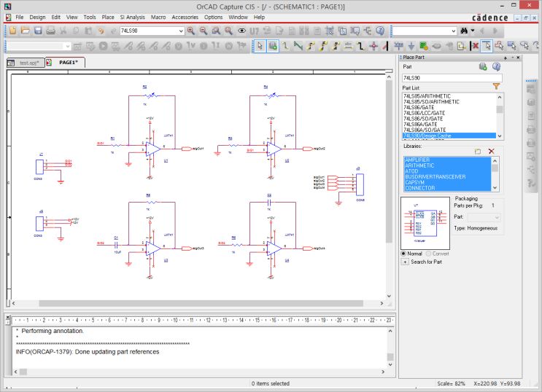542x392 pixels.
Task: Expand the Search for Part section
Action: pyautogui.click(x=405, y=262)
